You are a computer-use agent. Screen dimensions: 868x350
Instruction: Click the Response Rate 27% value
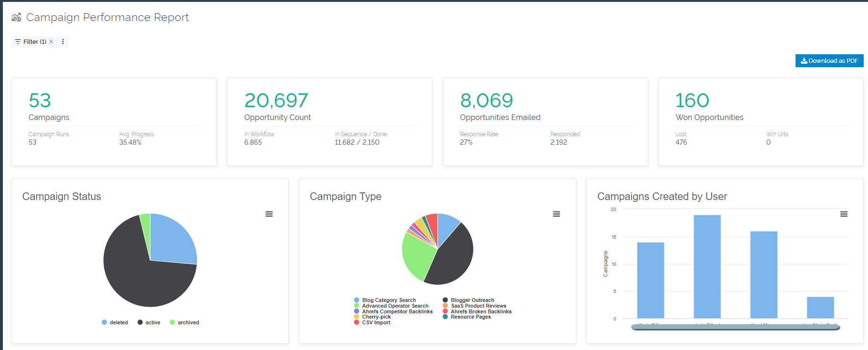click(x=466, y=142)
